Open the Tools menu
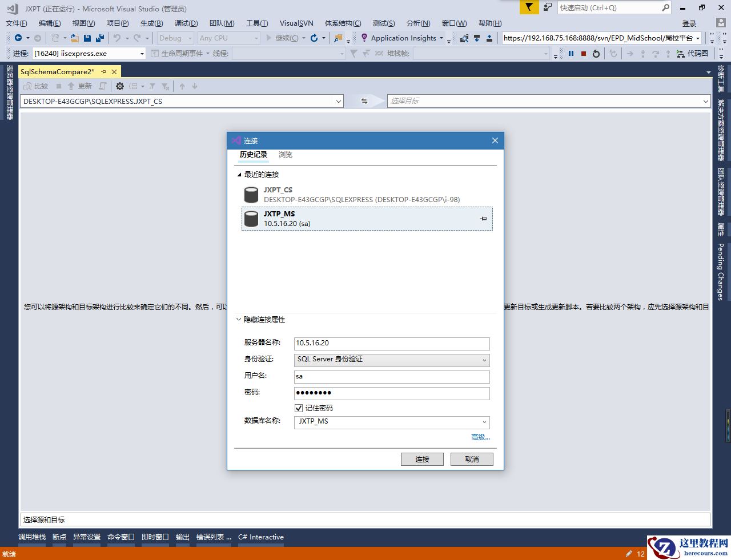 [257, 23]
